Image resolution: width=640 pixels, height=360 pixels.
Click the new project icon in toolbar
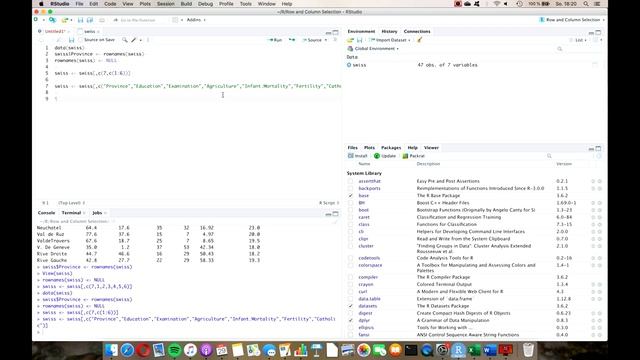(52, 20)
